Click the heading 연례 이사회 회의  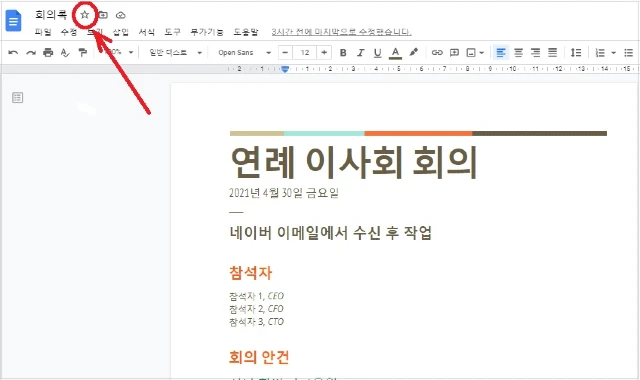[x=354, y=162]
